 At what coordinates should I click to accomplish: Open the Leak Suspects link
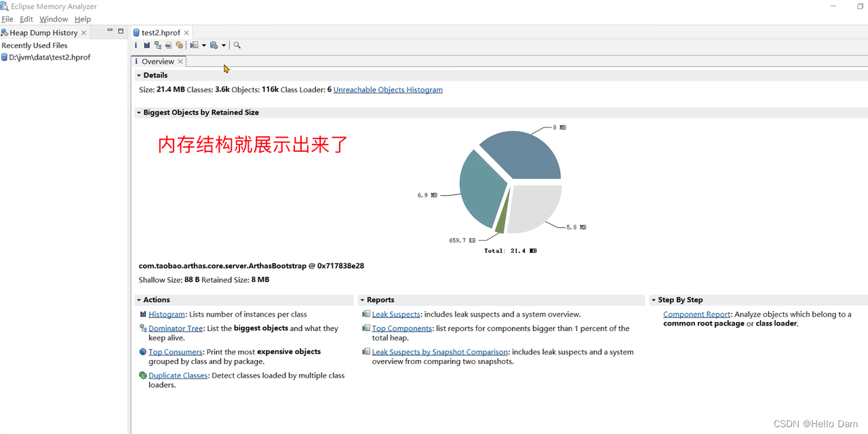point(396,315)
